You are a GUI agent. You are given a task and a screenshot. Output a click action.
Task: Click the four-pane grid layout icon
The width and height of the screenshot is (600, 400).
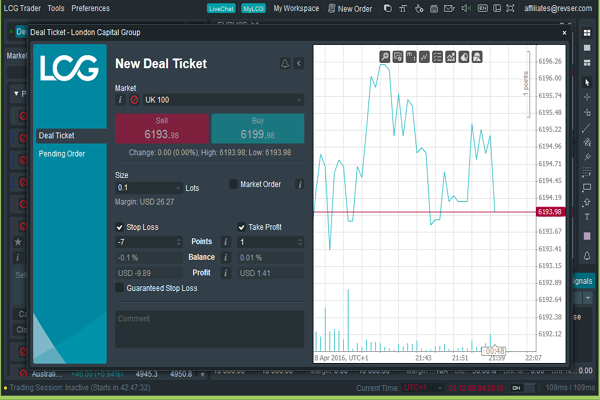(x=587, y=33)
